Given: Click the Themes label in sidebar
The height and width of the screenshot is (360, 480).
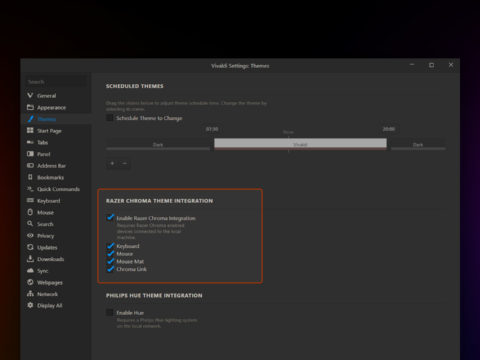Looking at the screenshot, I should tap(47, 119).
